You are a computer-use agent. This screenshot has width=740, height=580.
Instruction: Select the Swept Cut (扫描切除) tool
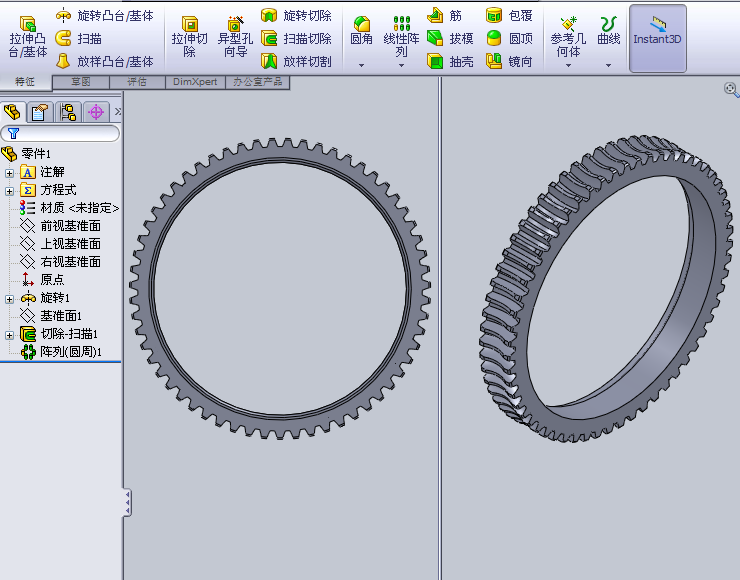(x=296, y=38)
